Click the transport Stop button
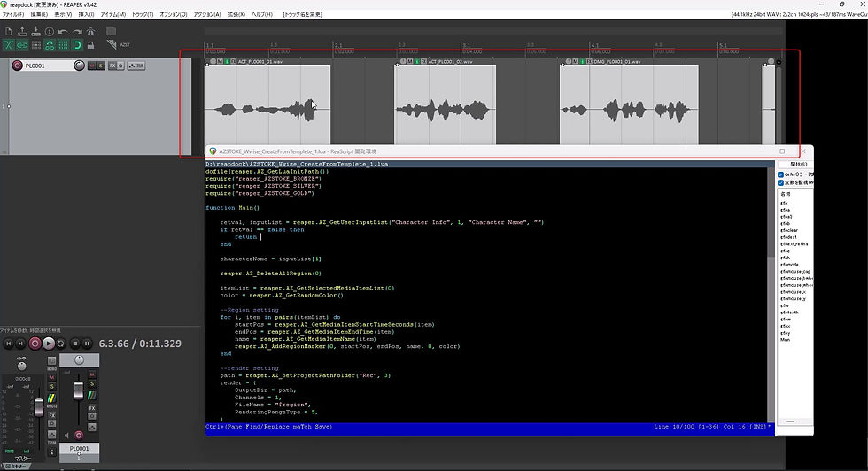This screenshot has width=868, height=471. point(75,344)
